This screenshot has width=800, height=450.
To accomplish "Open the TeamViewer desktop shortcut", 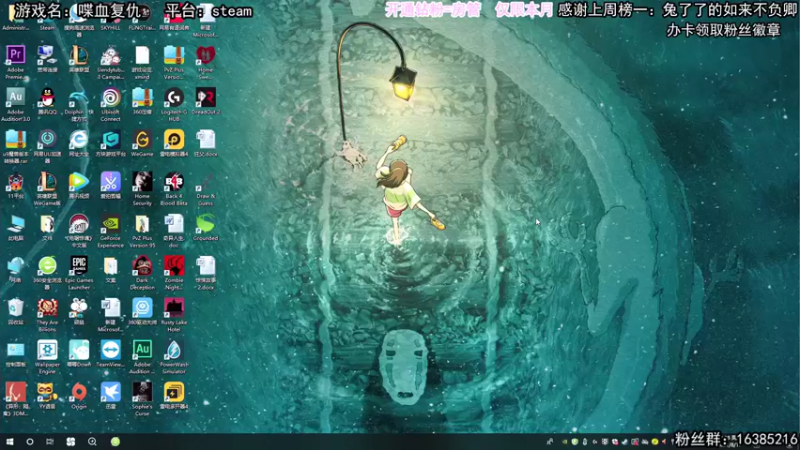I will tap(111, 351).
